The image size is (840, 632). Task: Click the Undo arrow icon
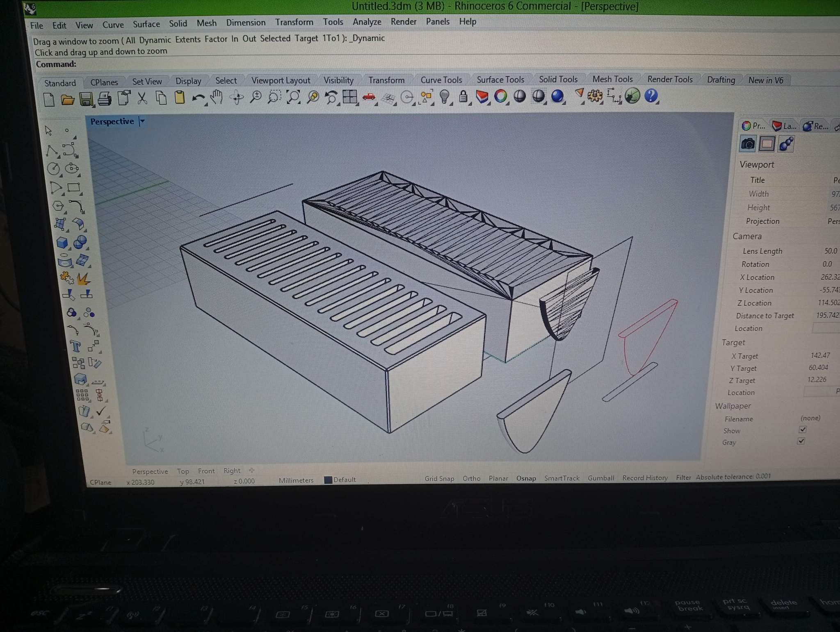199,98
